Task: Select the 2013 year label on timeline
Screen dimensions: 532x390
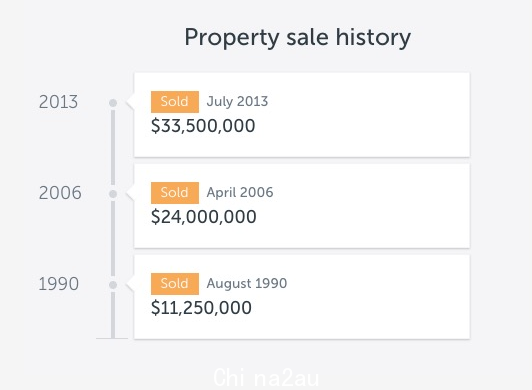Action: pos(58,102)
